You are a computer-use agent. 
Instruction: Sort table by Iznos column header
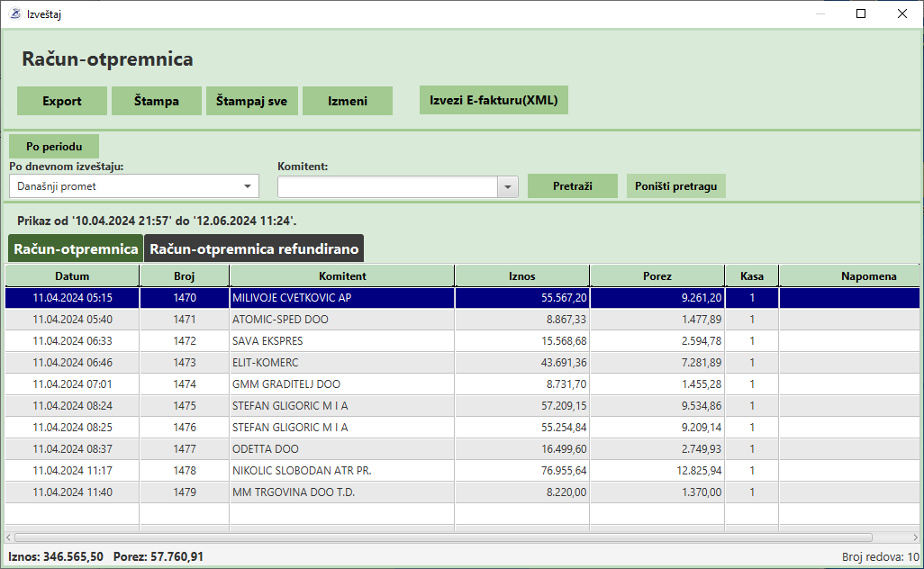521,275
